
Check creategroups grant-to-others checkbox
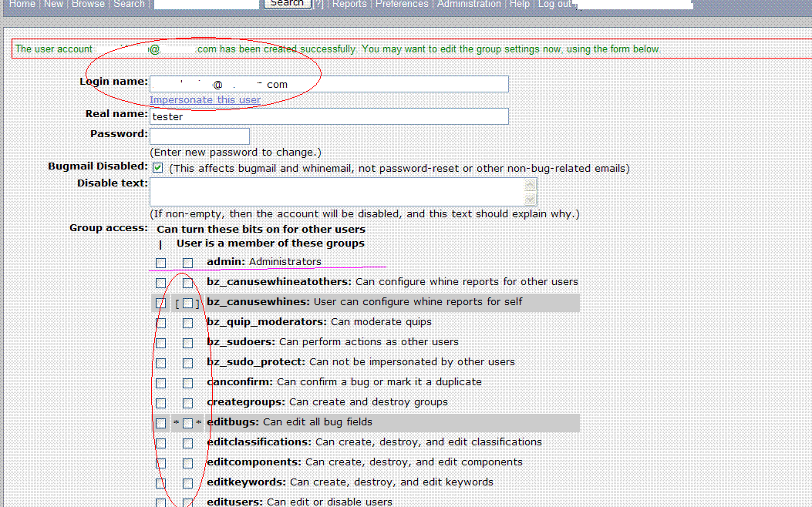click(x=160, y=403)
